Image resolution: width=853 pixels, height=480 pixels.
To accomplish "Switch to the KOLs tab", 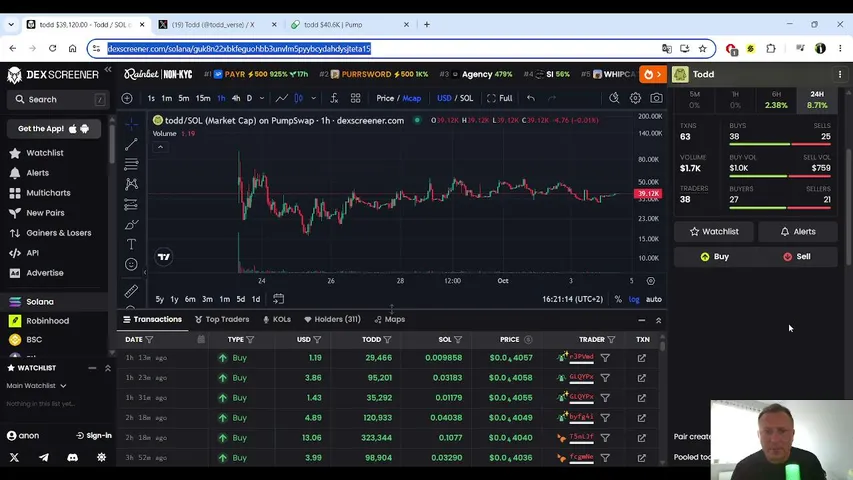I will 277,319.
